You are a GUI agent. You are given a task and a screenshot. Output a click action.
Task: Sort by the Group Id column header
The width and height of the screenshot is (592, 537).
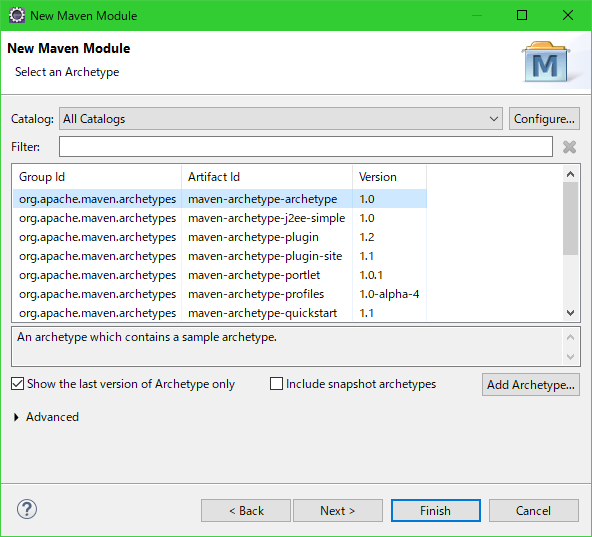pos(97,177)
